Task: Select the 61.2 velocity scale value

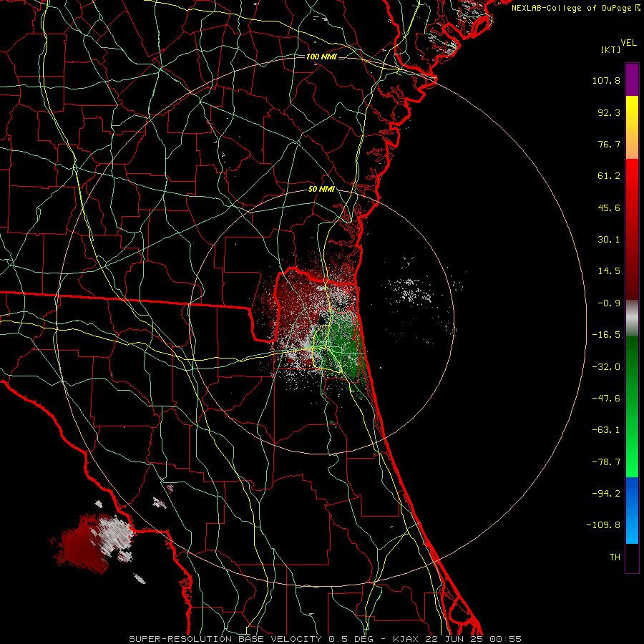Action: (609, 176)
